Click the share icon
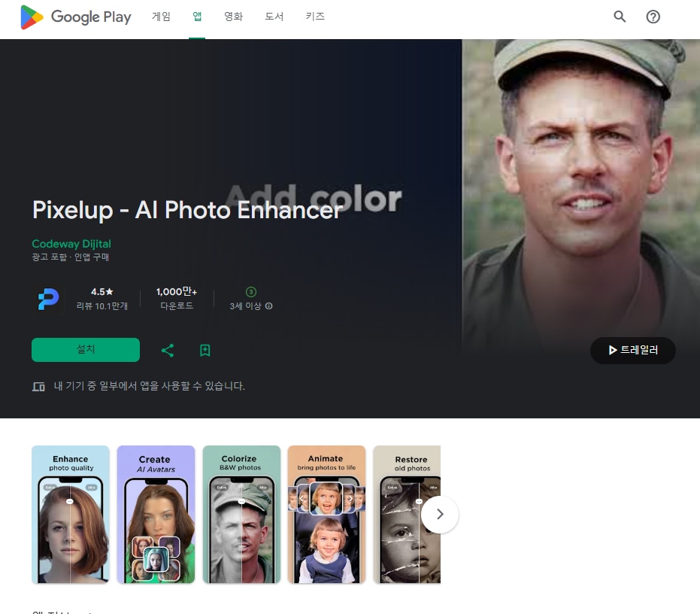Viewport: 700px width, 614px height. coord(168,350)
